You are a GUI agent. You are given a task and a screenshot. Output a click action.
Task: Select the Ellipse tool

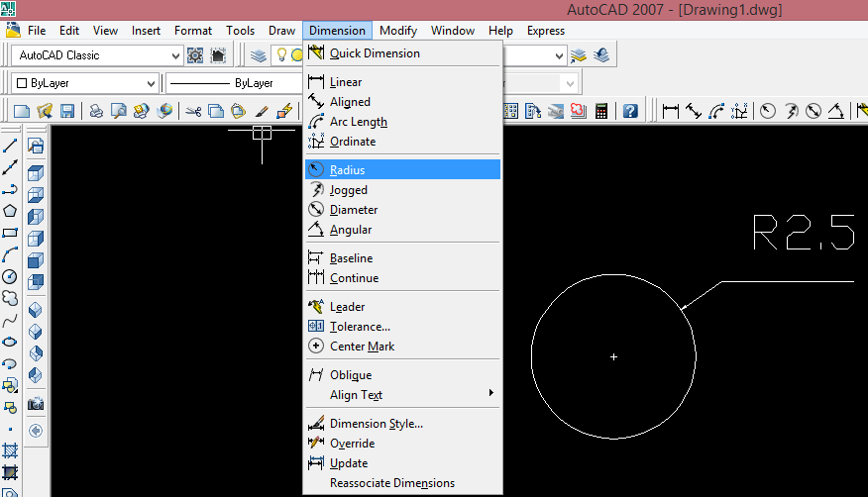coord(10,343)
